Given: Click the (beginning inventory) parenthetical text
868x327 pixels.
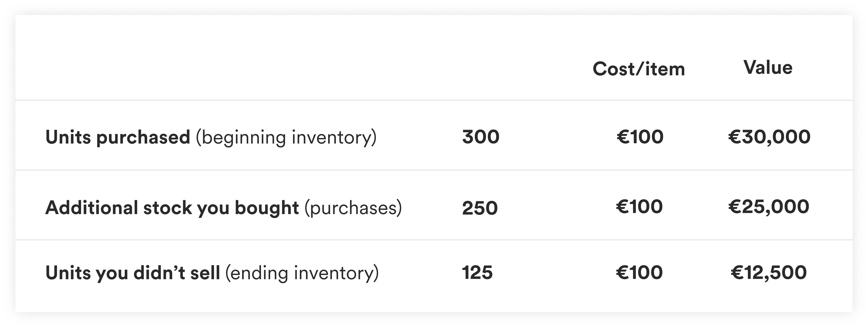Looking at the screenshot, I should (x=286, y=138).
